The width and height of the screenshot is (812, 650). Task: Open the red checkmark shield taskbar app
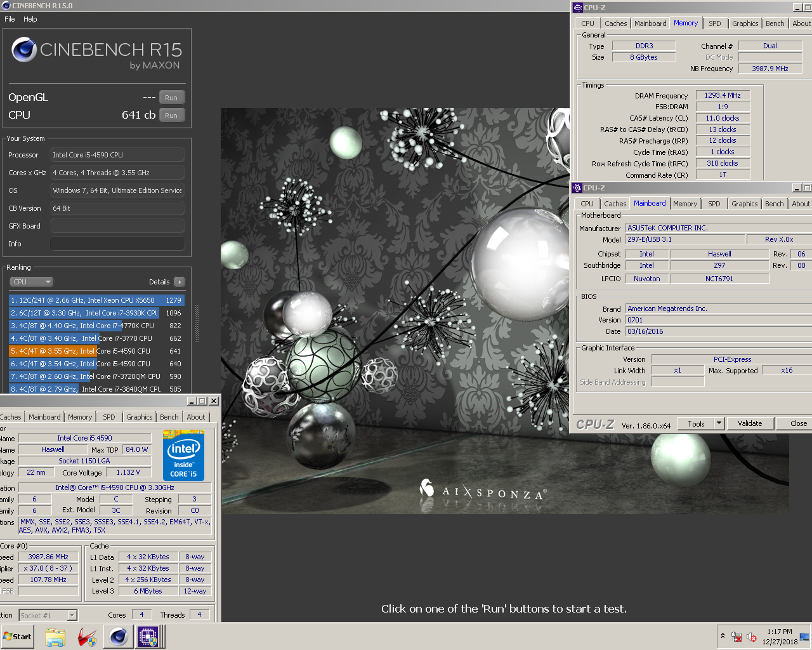click(x=87, y=637)
